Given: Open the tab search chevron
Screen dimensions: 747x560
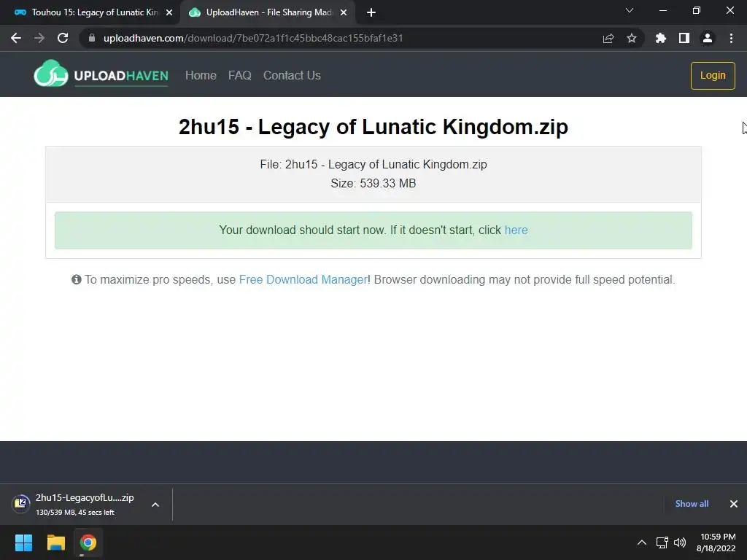Looking at the screenshot, I should (x=630, y=10).
